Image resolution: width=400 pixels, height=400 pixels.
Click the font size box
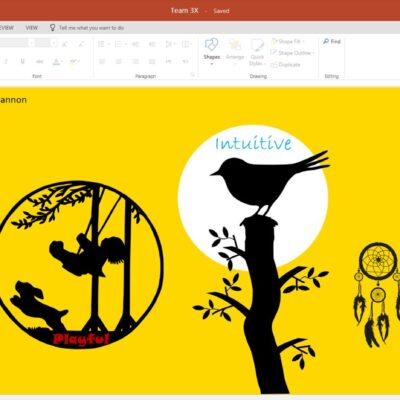click(x=43, y=43)
